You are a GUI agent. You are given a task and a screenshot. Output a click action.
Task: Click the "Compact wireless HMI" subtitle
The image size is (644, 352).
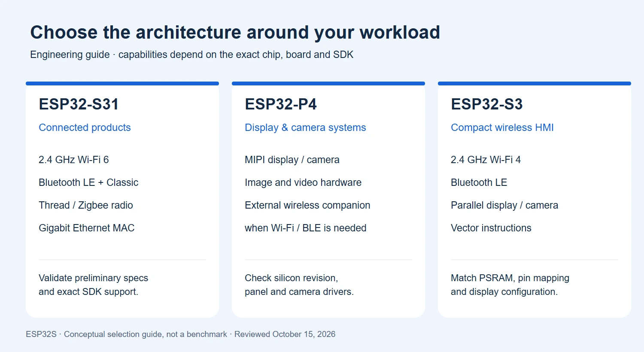(502, 127)
